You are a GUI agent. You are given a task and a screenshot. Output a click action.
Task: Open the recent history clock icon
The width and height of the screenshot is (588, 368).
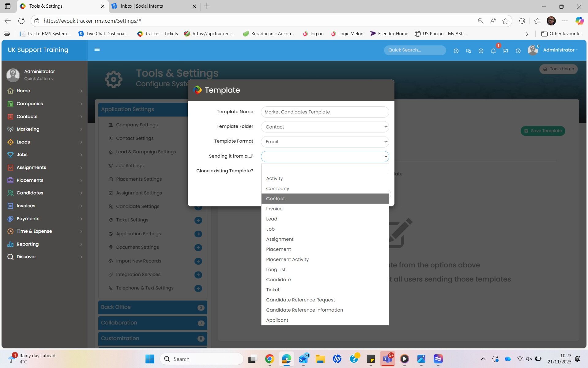[x=518, y=51]
